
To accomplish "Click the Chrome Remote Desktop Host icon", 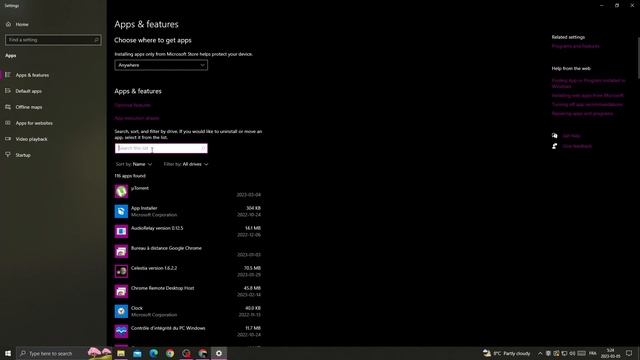I will coord(121,291).
